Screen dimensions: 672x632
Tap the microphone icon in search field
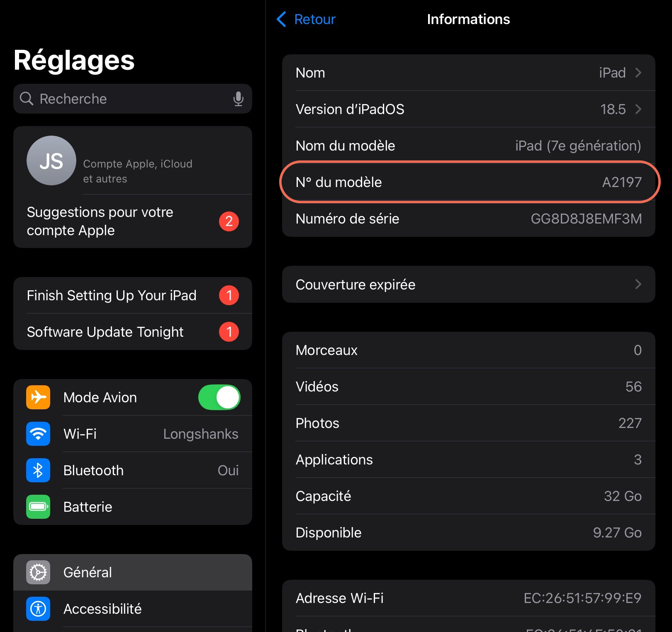(x=238, y=99)
